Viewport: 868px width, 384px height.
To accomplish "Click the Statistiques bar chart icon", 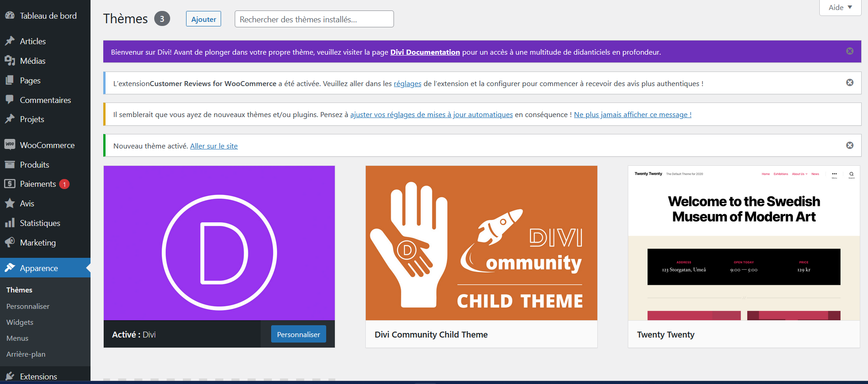I will tap(10, 223).
